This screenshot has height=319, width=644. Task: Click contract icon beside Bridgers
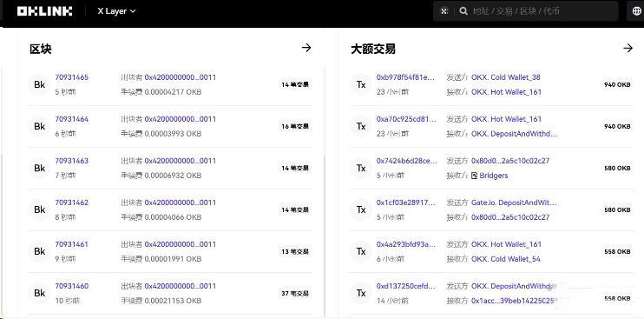click(475, 176)
